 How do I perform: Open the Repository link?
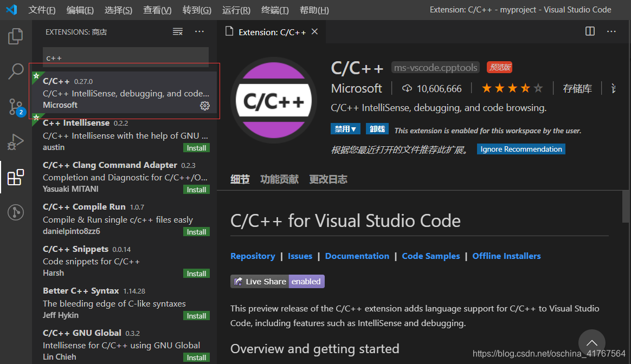pos(253,256)
